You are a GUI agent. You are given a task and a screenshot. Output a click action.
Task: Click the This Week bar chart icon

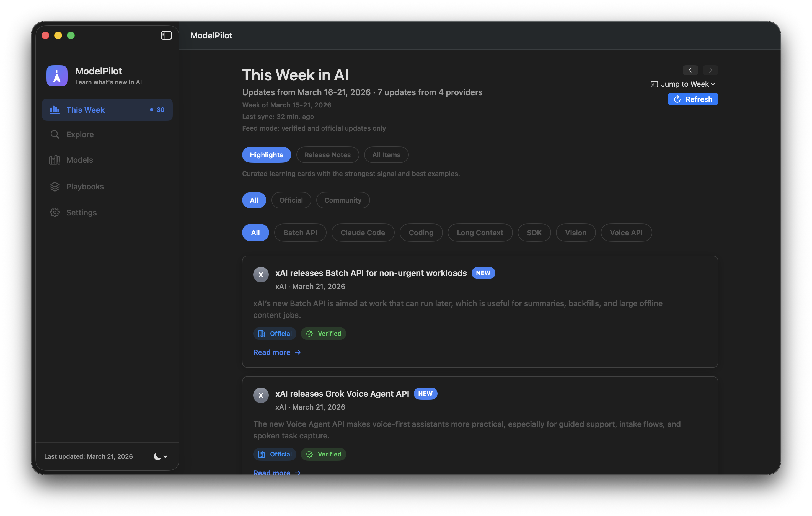(55, 110)
